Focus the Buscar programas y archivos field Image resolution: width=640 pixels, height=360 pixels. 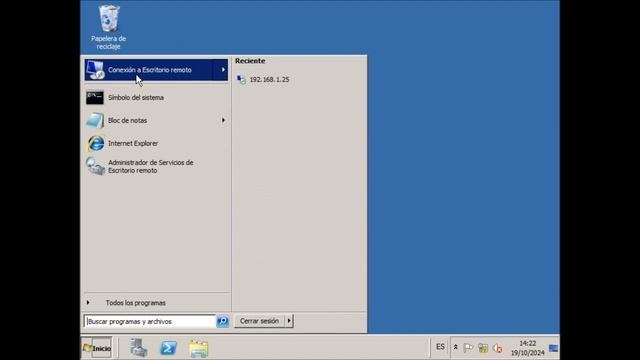150,322
